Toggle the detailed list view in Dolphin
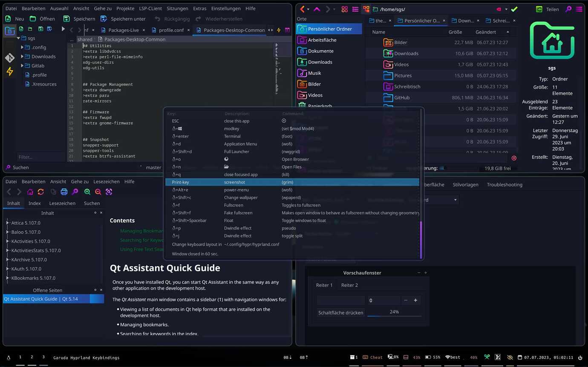The height and width of the screenshot is (367, 588). pyautogui.click(x=356, y=9)
